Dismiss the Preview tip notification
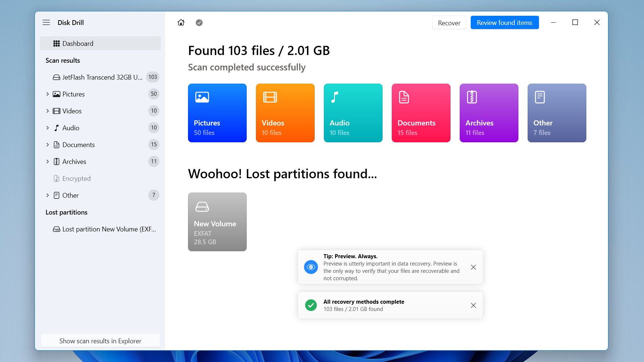 pyautogui.click(x=473, y=267)
